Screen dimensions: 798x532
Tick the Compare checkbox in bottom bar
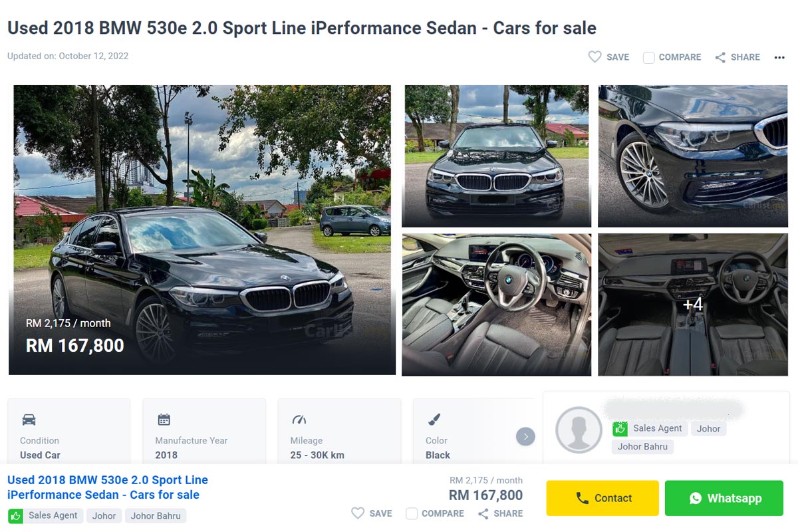click(412, 513)
